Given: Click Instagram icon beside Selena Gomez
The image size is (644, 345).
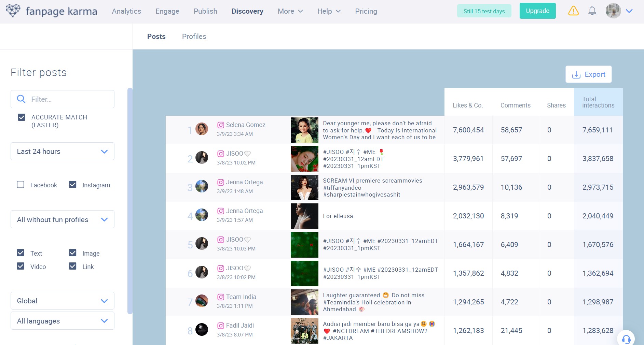Looking at the screenshot, I should coord(221,125).
